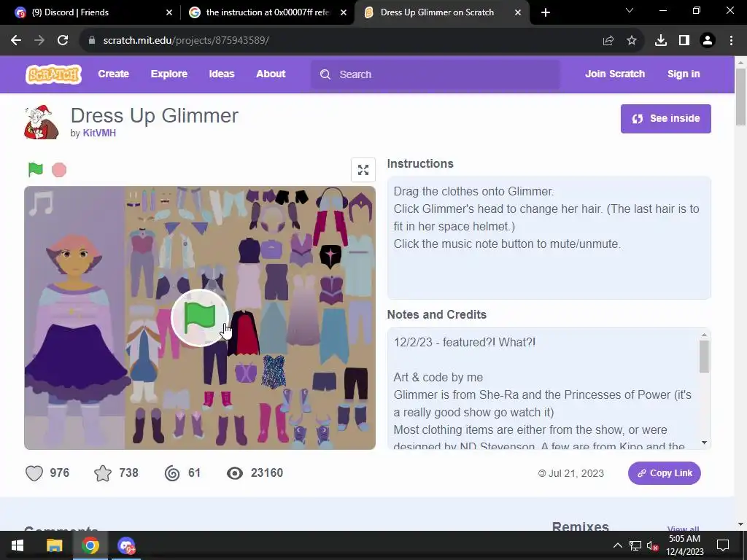Open the Ideas menu item
This screenshot has width=747, height=560.
[x=222, y=74]
